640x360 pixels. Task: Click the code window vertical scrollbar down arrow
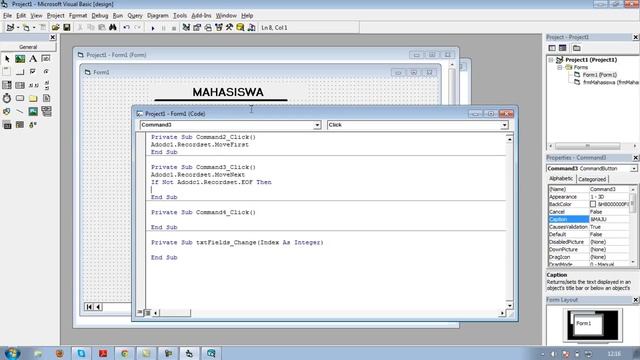pos(509,305)
